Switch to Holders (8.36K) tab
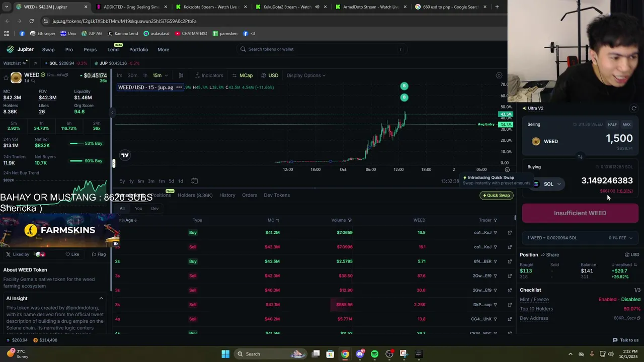The height and width of the screenshot is (362, 644). click(x=195, y=195)
